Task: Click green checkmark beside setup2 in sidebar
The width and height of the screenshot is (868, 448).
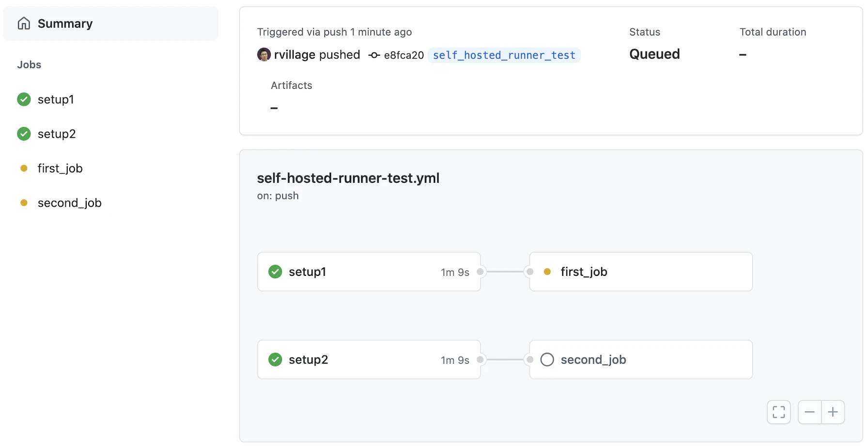Action: pos(24,134)
